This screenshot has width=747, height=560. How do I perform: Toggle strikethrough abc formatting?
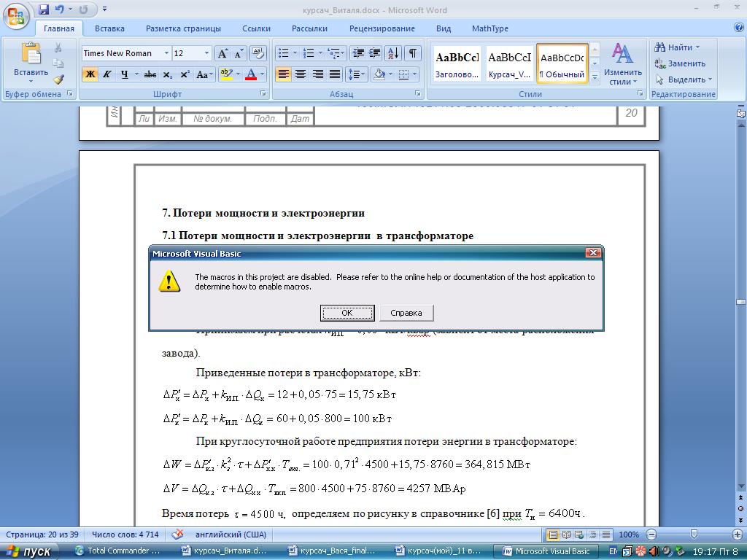[150, 74]
